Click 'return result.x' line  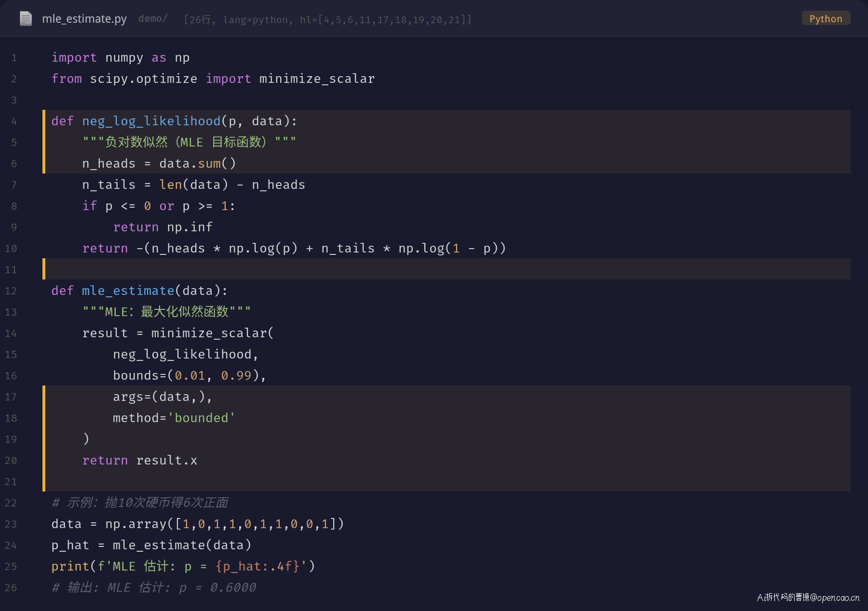[140, 461]
